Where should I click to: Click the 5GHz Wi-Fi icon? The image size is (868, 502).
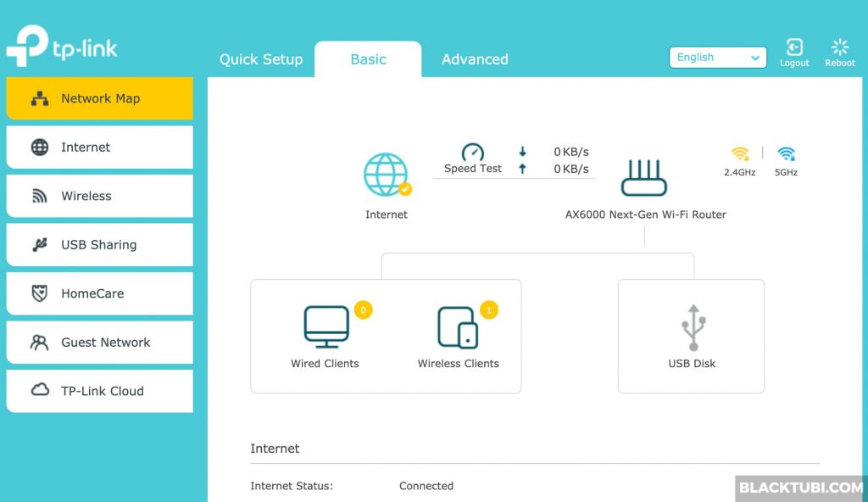[x=786, y=153]
